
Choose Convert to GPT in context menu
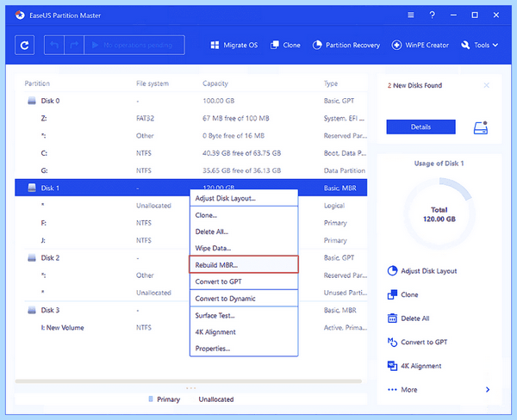coord(244,281)
